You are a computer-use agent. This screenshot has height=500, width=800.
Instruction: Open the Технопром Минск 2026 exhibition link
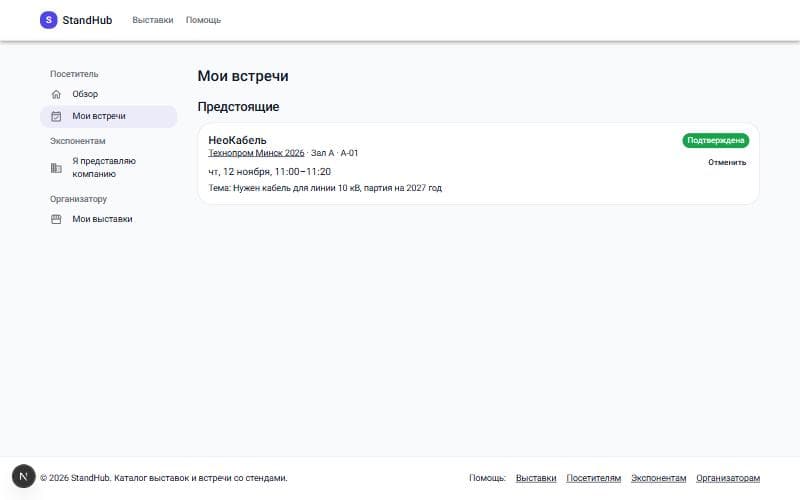[x=256, y=153]
